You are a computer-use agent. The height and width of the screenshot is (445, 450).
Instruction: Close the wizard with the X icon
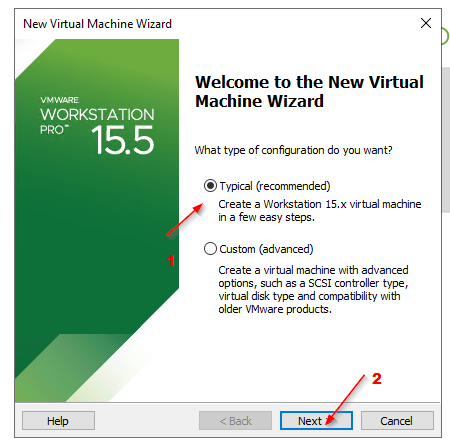pyautogui.click(x=426, y=23)
